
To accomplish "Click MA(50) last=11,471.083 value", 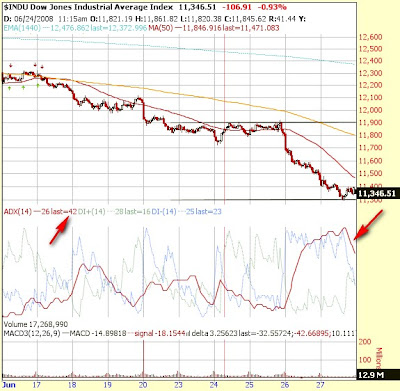I will pyautogui.click(x=251, y=28).
